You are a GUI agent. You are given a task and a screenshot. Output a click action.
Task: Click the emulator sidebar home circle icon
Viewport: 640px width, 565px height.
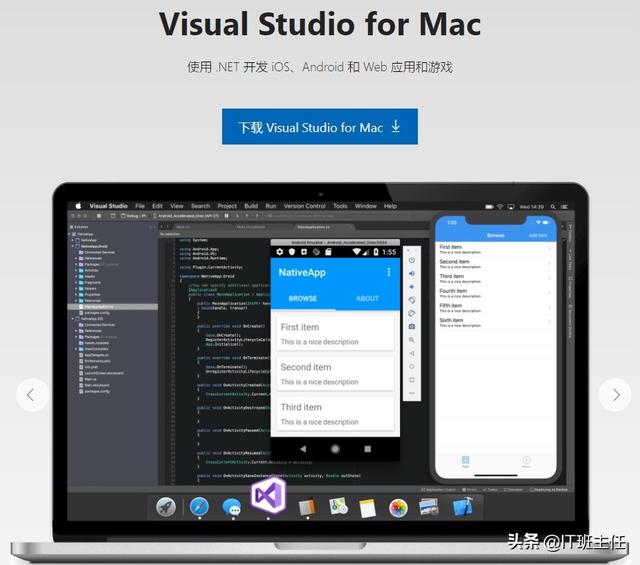pyautogui.click(x=412, y=367)
